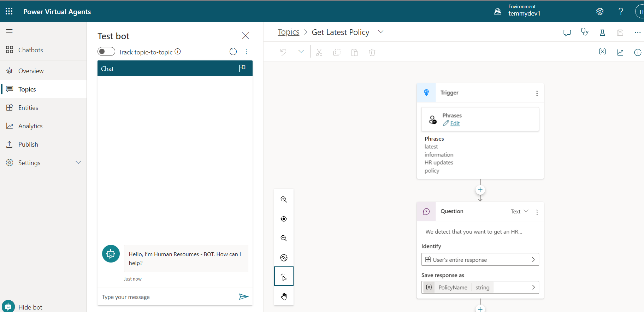Click the paste clipboard icon
644x312 pixels.
pos(354,52)
